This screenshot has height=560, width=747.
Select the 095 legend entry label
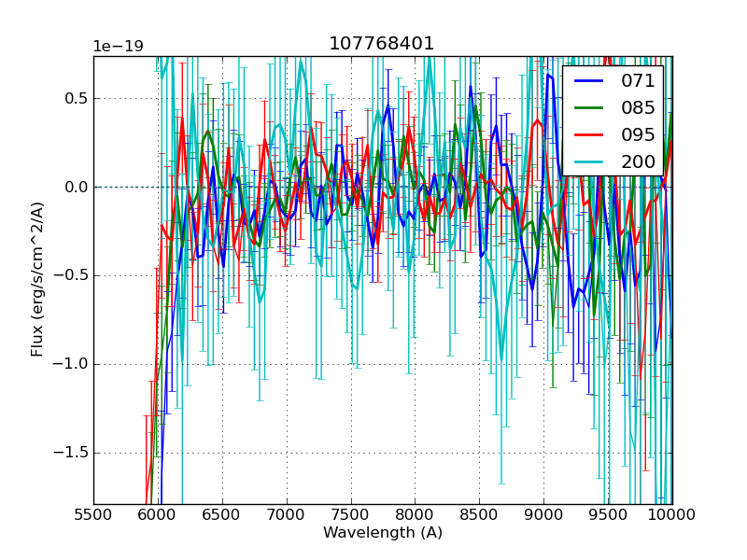point(638,134)
